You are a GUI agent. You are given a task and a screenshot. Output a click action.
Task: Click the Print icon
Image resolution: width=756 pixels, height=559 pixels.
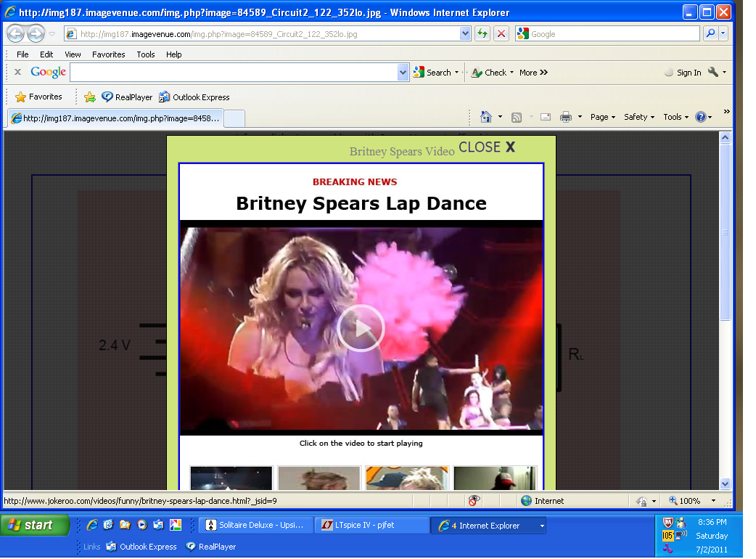point(566,117)
